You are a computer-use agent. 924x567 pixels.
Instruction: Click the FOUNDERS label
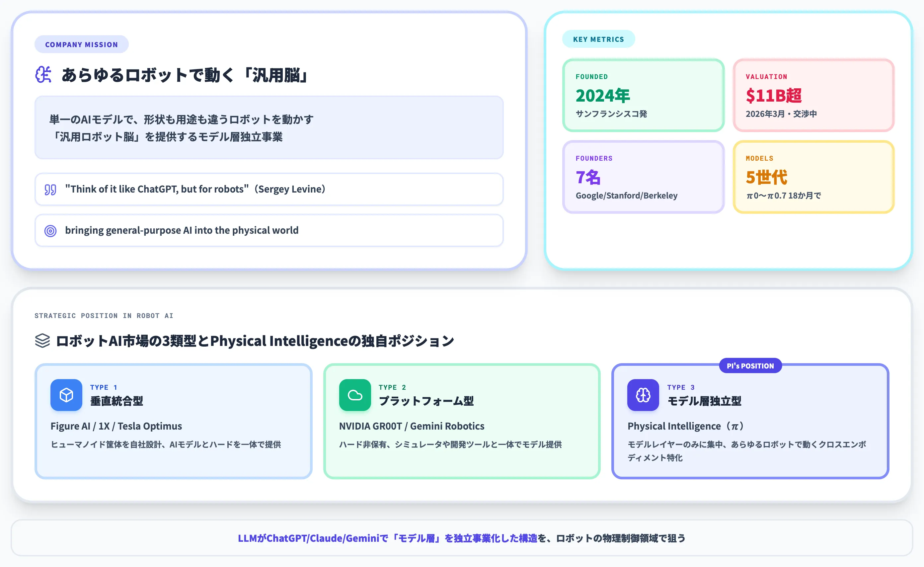point(594,158)
